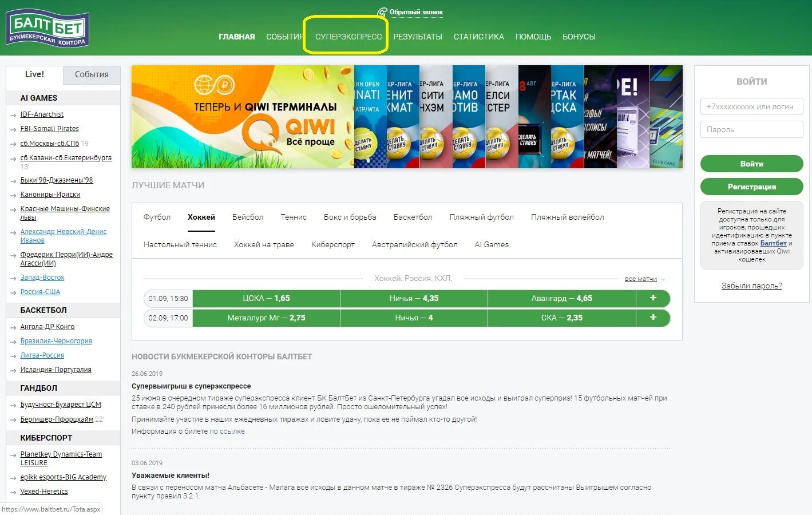The image size is (812, 515).
Task: Open the ГЛАВНАЯ menu item
Action: pos(236,37)
